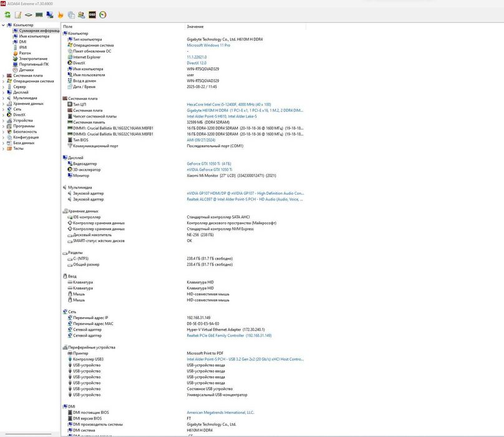Open the Intel Alder Point-S H610 chipset link

pos(221,117)
